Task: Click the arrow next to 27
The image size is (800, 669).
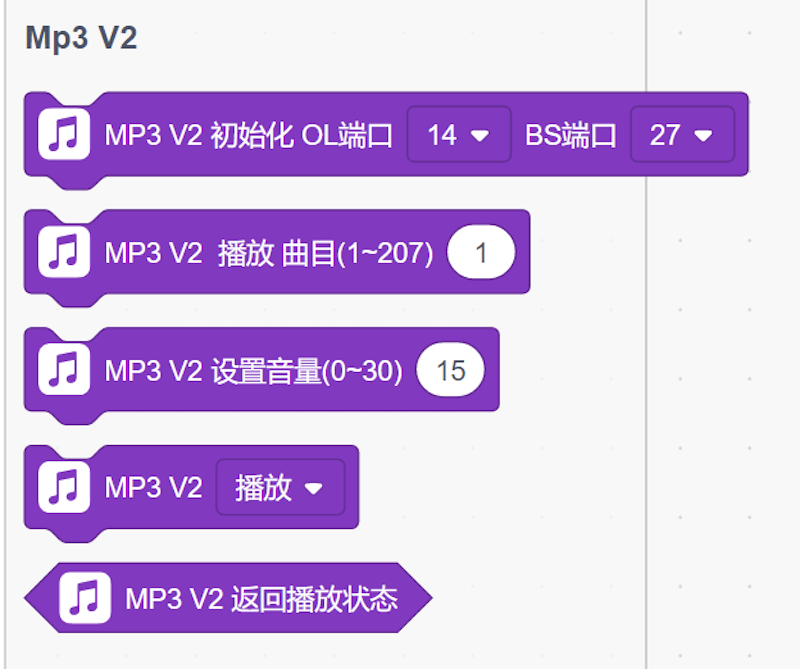Action: click(x=704, y=135)
